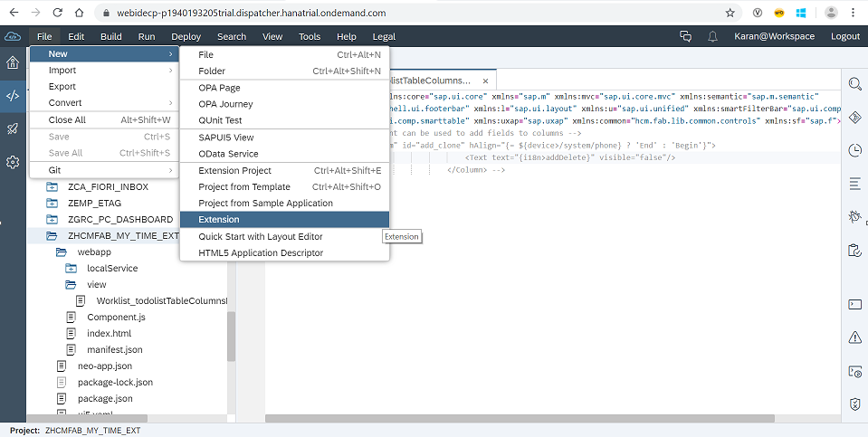Open the Search pane magnifier icon
Viewport: 868px width, 437px height.
854,84
